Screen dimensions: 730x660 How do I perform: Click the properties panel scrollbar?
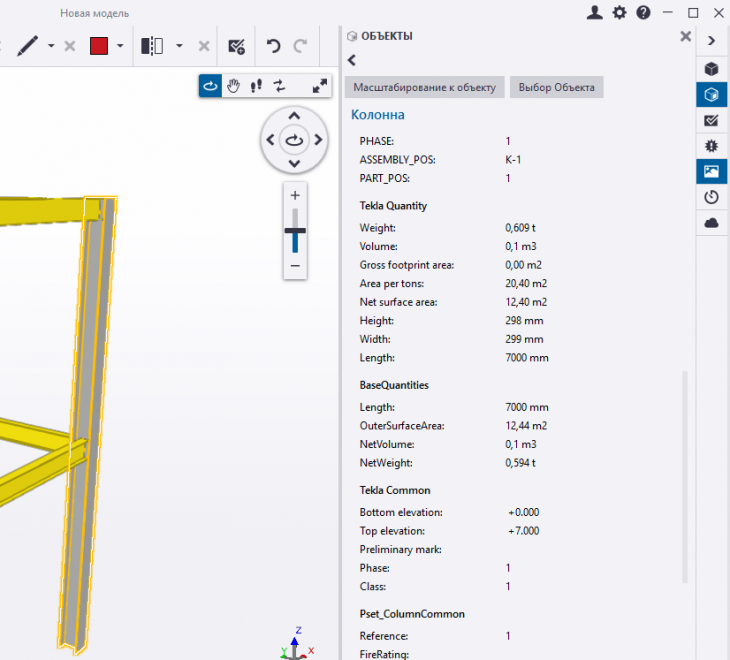tap(685, 475)
